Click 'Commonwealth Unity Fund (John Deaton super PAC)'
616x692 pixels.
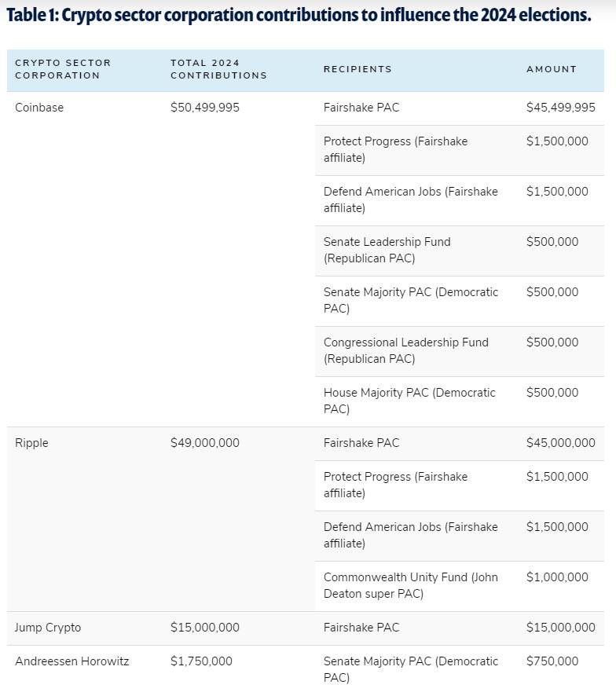coord(411,586)
